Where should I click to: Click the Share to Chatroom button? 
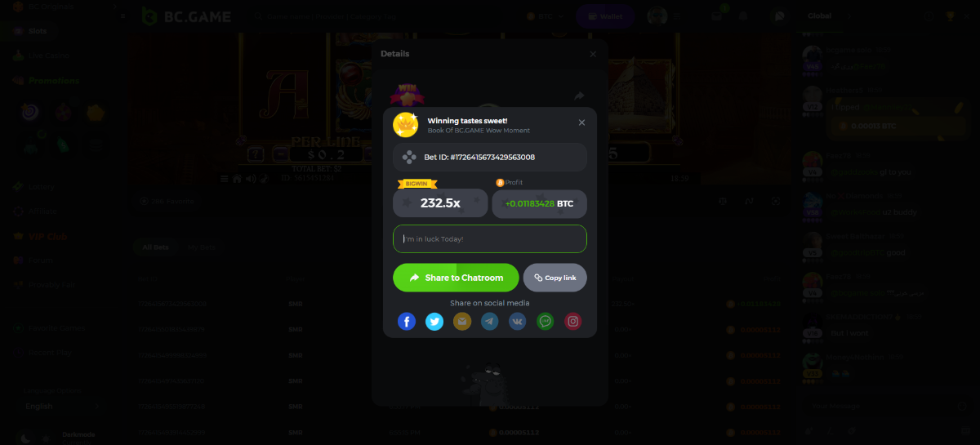click(x=456, y=278)
